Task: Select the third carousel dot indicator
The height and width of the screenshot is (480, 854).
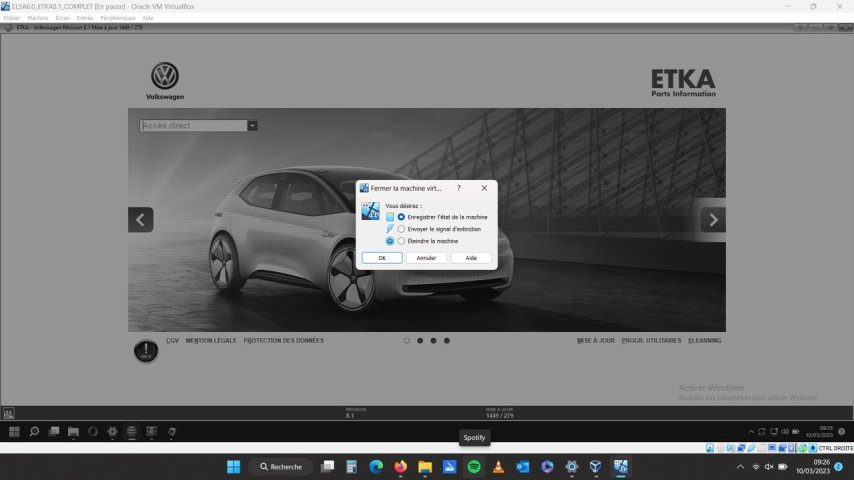Action: [434, 341]
